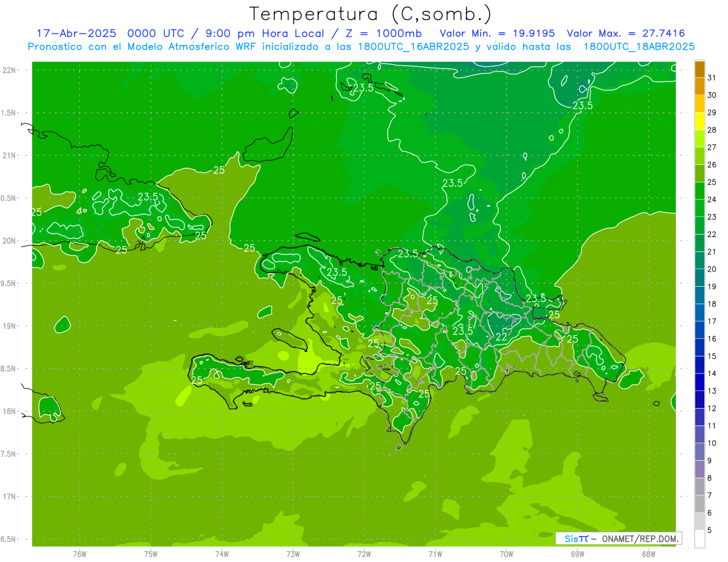Click the blue swatch between 14 and 15

point(699,365)
